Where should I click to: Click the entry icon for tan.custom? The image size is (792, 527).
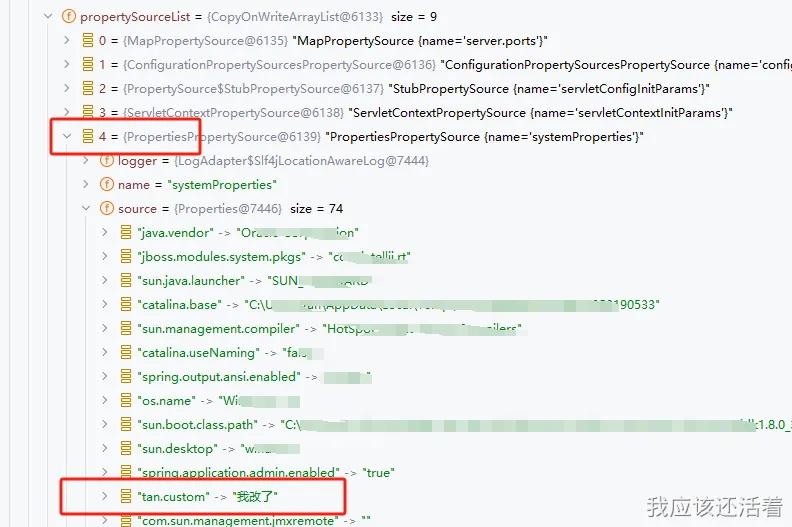[x=126, y=496]
